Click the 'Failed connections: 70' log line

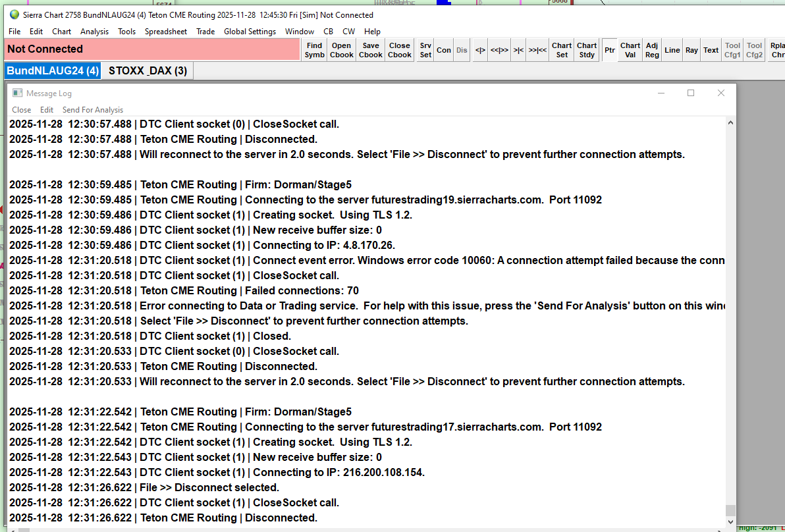(x=184, y=290)
